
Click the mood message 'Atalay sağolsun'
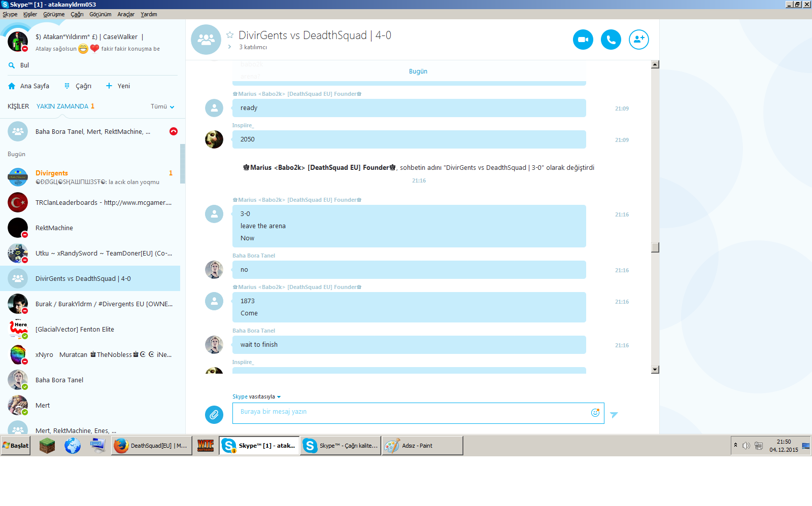(x=97, y=49)
